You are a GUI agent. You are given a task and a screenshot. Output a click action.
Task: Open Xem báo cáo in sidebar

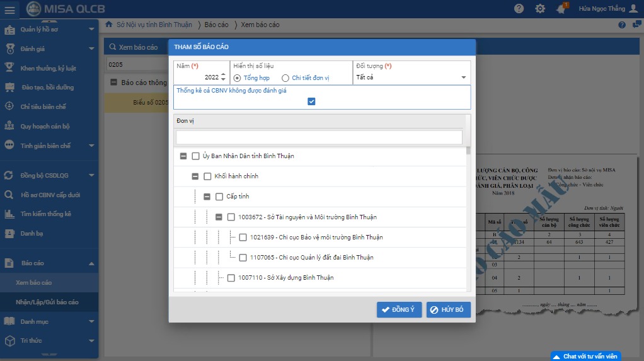click(34, 283)
